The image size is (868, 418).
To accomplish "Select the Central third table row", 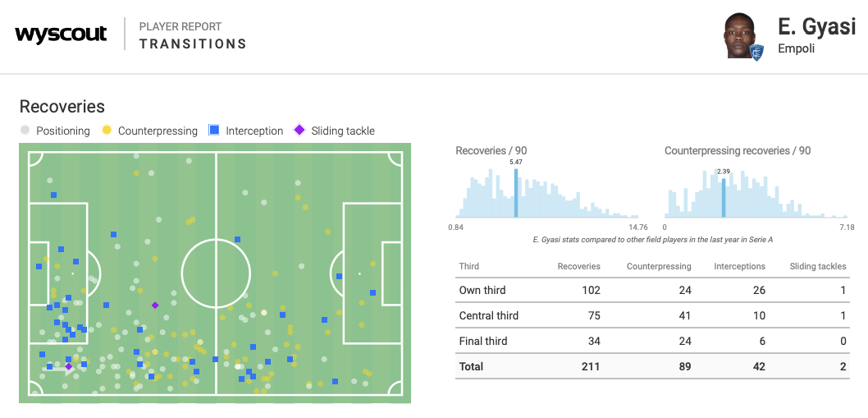I will click(651, 315).
